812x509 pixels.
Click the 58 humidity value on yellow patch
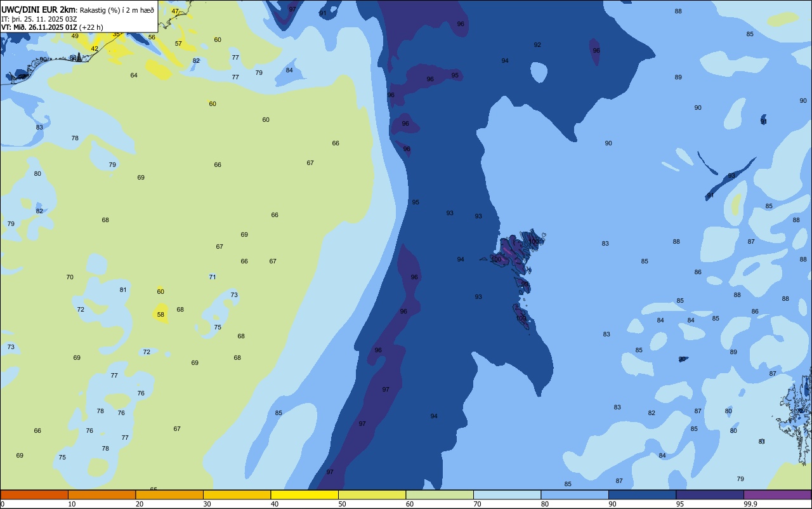[x=160, y=314]
